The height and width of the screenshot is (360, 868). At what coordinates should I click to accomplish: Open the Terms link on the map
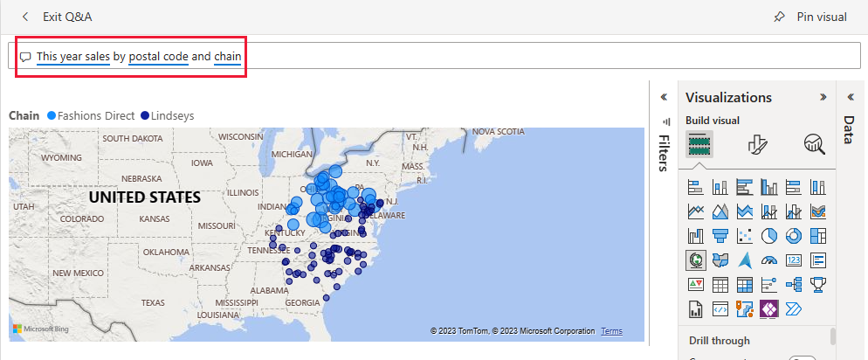click(611, 331)
